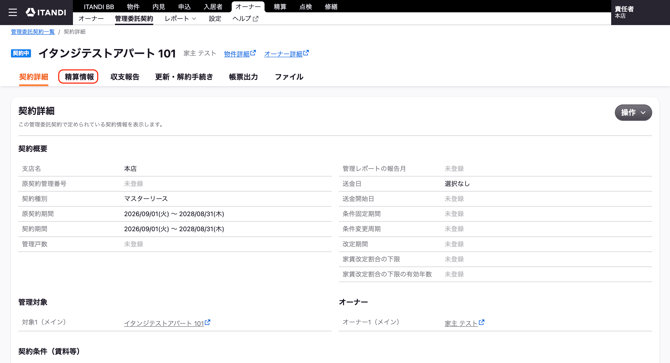670x363 pixels.
Task: Go back to 管理委託契約一覧 breadcrumb
Action: pyautogui.click(x=32, y=32)
